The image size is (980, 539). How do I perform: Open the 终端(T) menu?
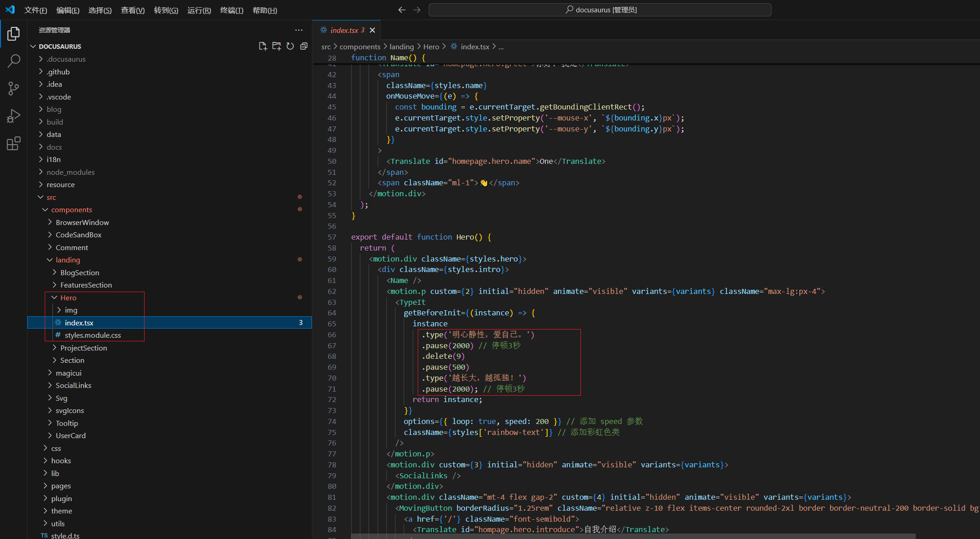point(232,10)
